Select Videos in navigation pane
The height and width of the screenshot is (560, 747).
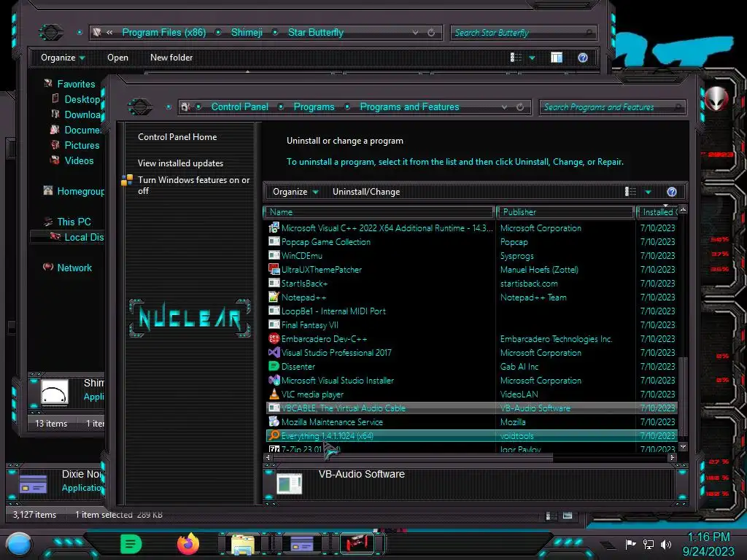79,160
